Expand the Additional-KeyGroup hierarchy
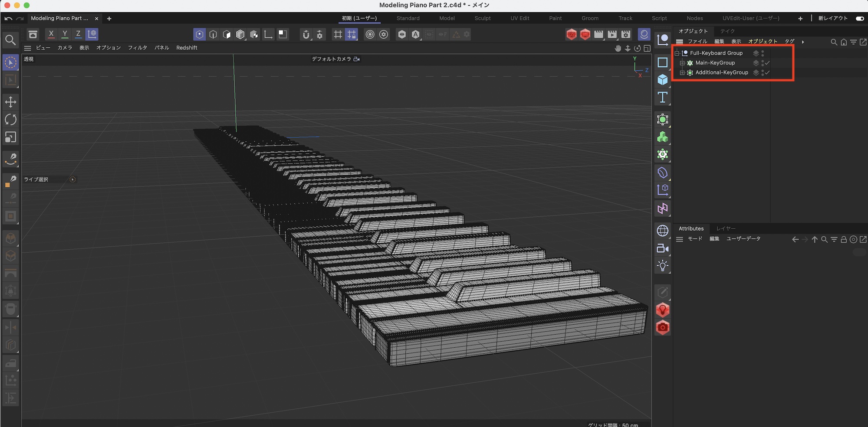Viewport: 868px width, 427px height. [x=682, y=73]
